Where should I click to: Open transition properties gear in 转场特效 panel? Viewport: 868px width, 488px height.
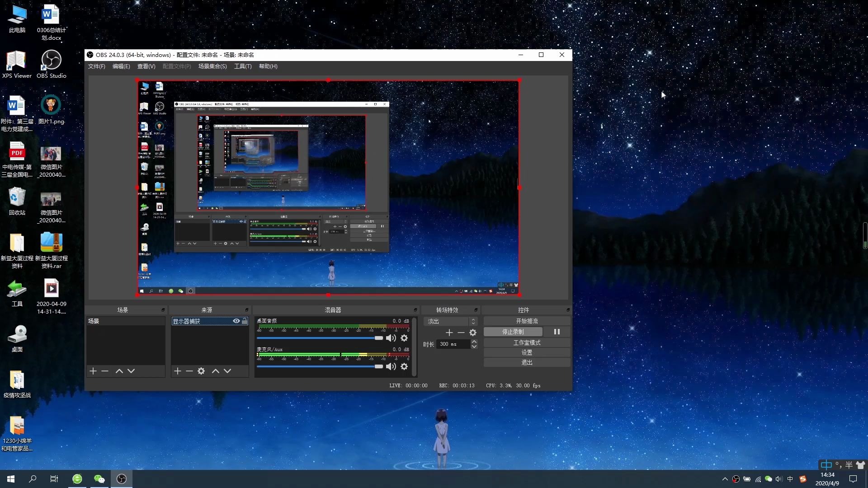pos(473,333)
